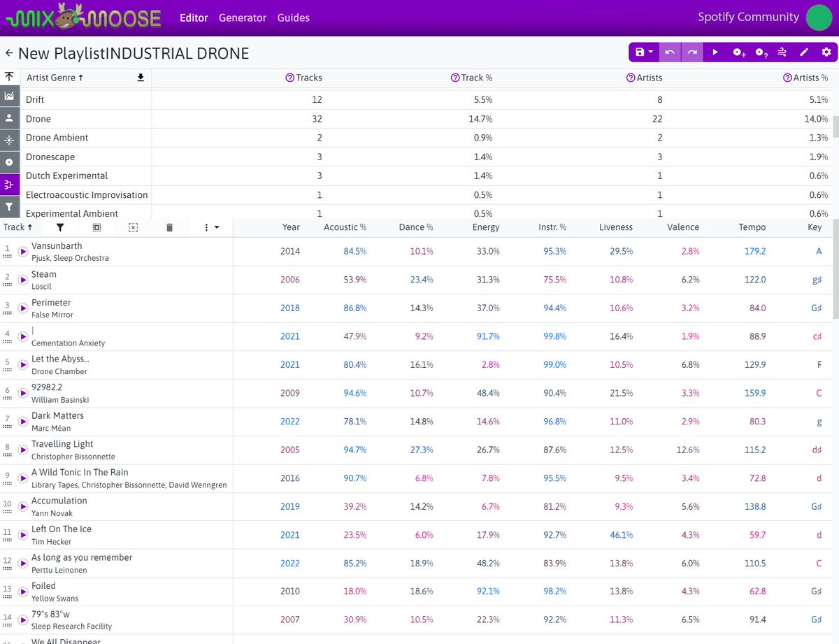839x644 pixels.
Task: Download the Artist Genre table
Action: [141, 78]
